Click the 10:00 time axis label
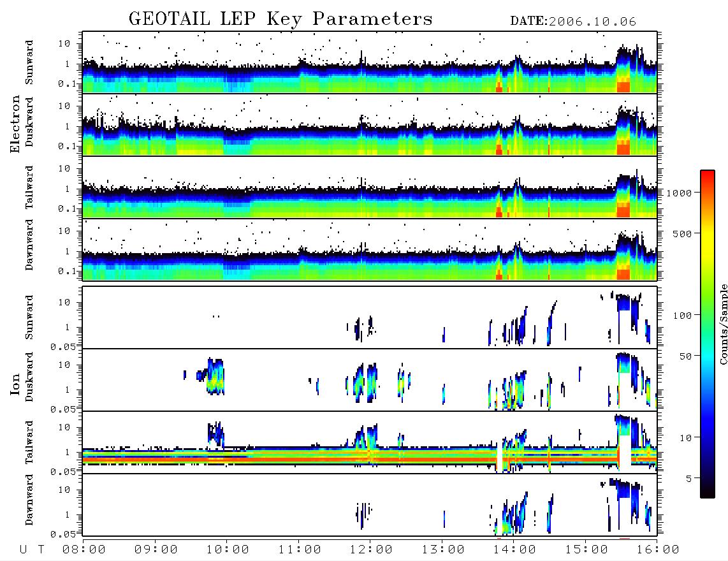Image resolution: width=728 pixels, height=561 pixels. [x=228, y=550]
